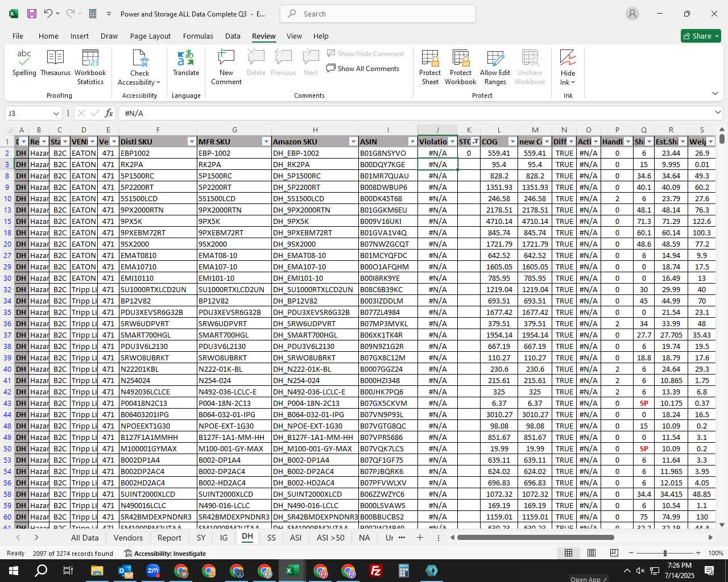Open the Disti SKU filter dropdown

[x=191, y=142]
